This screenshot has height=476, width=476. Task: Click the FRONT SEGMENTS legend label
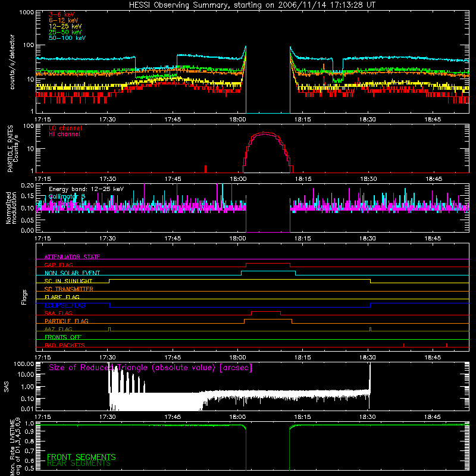point(82,457)
